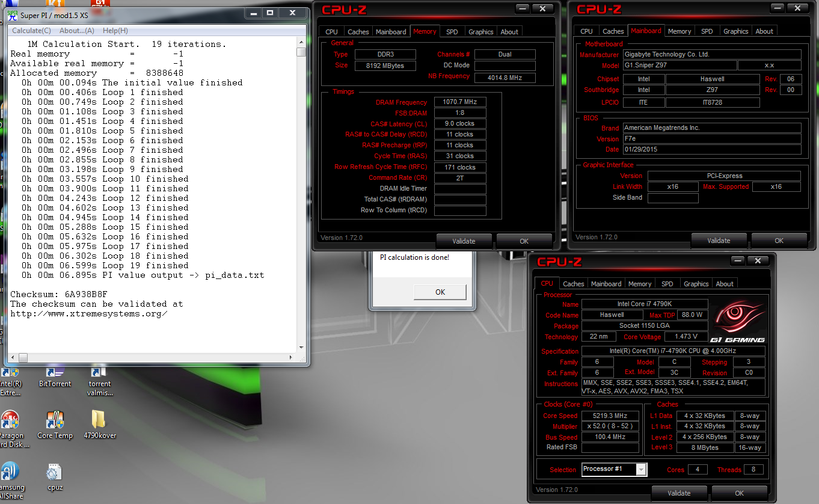Click the BIOS Version value F7e
The height and width of the screenshot is (504, 819).
pyautogui.click(x=712, y=139)
